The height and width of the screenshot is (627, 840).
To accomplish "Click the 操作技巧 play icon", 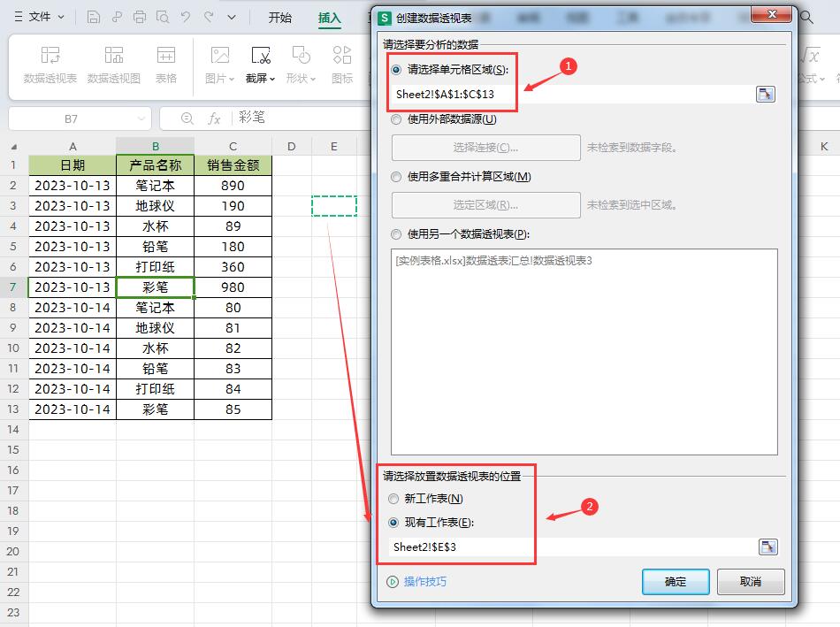I will point(393,581).
